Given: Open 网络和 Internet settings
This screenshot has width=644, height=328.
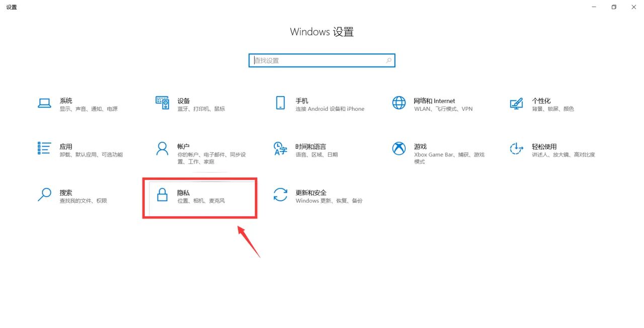Looking at the screenshot, I should coord(398,102).
